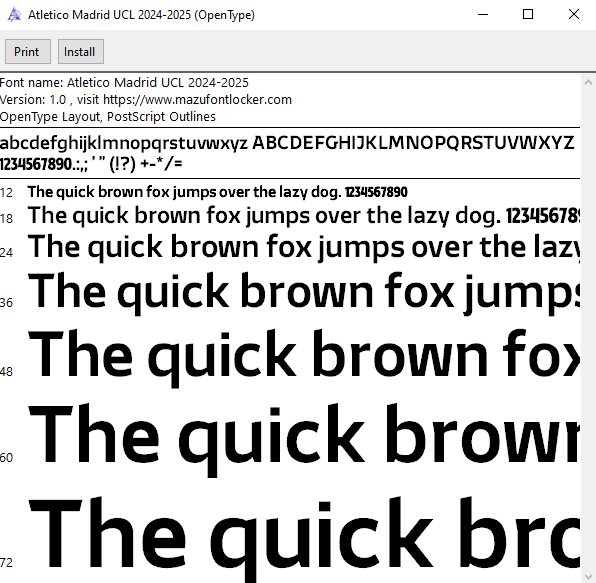Image resolution: width=596 pixels, height=583 pixels.
Task: Click the Install button
Action: tap(81, 51)
